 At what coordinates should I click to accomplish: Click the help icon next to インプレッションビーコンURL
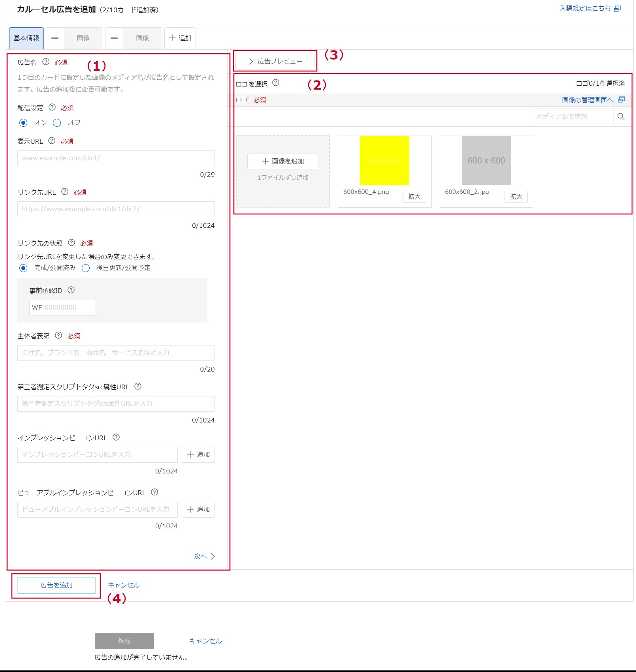pyautogui.click(x=116, y=437)
